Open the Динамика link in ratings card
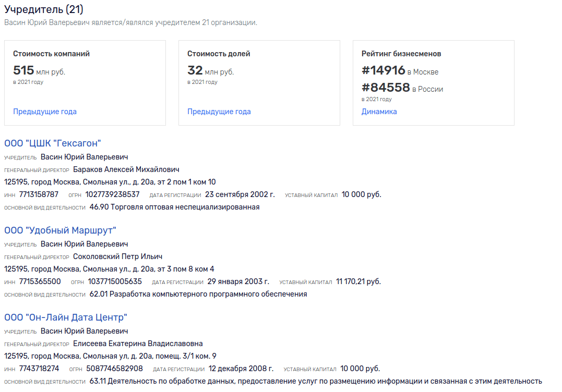562x392 pixels. click(x=379, y=112)
